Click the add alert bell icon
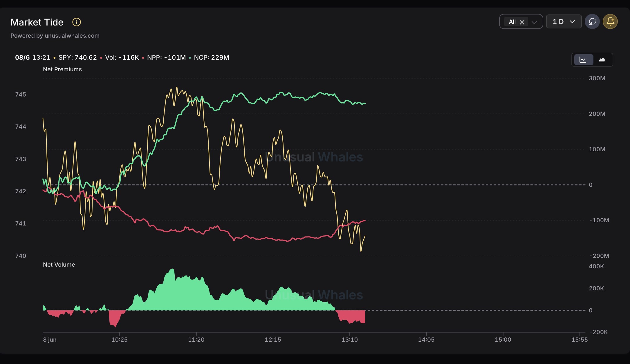 pos(610,21)
